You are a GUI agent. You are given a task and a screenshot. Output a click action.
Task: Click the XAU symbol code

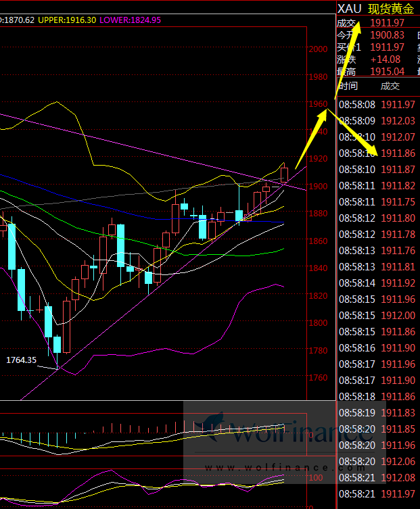(x=349, y=8)
